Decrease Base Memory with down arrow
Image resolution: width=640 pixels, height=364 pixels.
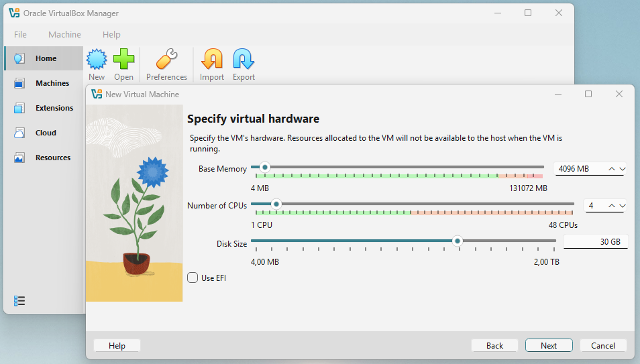point(622,169)
